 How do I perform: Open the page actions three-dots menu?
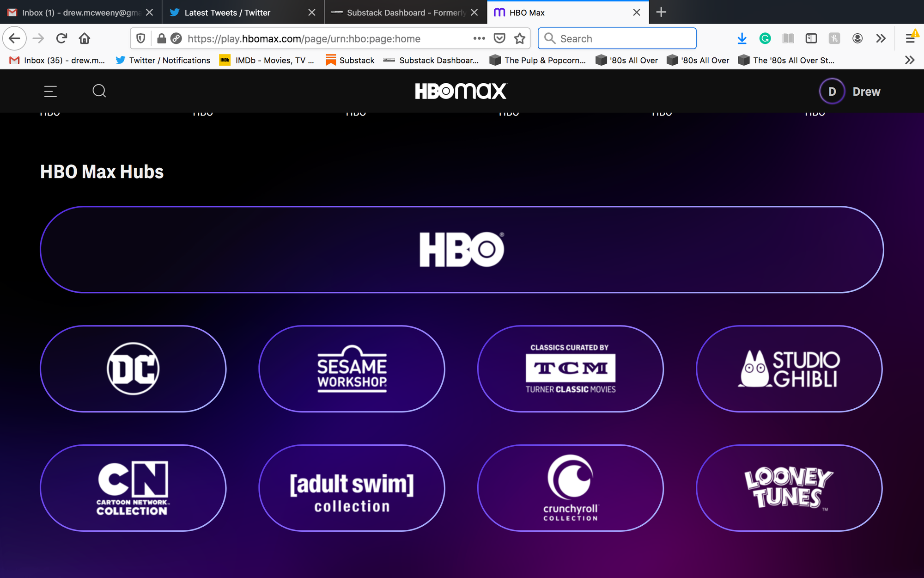pyautogui.click(x=479, y=38)
